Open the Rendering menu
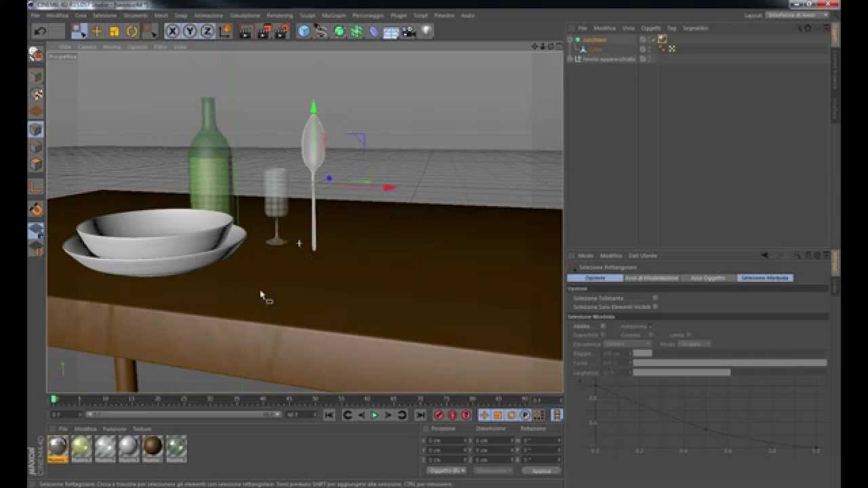The width and height of the screenshot is (868, 488). (x=279, y=15)
